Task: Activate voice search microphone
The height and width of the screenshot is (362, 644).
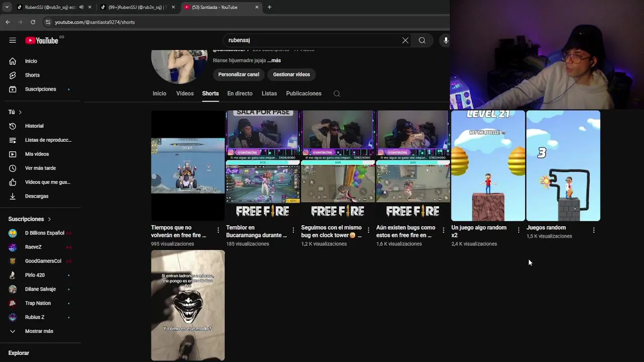Action: (x=446, y=40)
